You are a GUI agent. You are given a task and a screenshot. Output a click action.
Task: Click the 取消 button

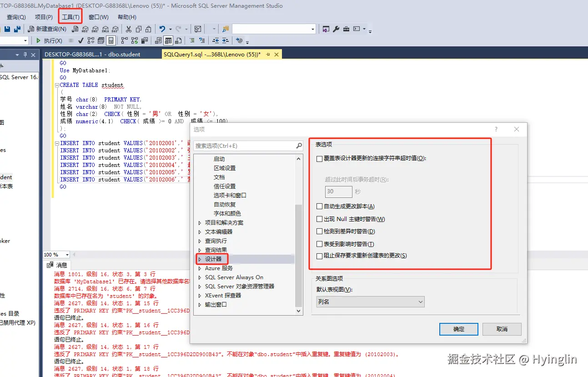coord(502,329)
